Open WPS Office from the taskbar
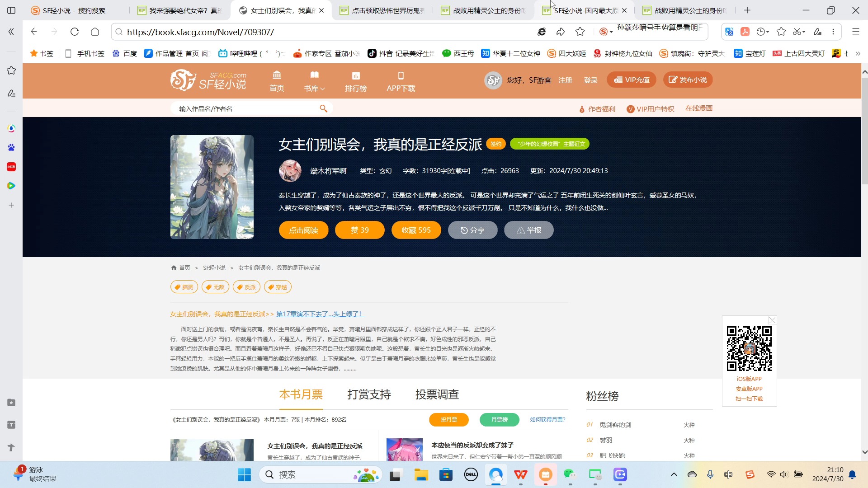Image resolution: width=868 pixels, height=488 pixels. click(520, 474)
